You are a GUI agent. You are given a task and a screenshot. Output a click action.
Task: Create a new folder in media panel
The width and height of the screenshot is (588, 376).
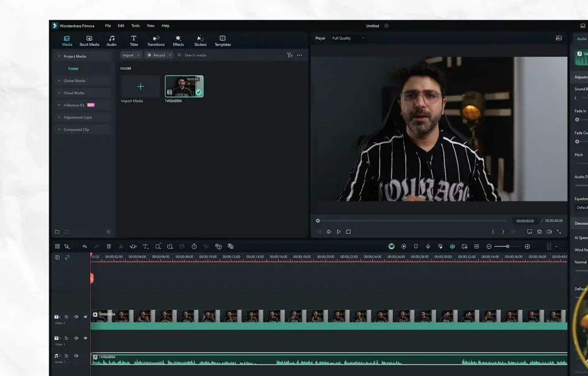tap(57, 232)
